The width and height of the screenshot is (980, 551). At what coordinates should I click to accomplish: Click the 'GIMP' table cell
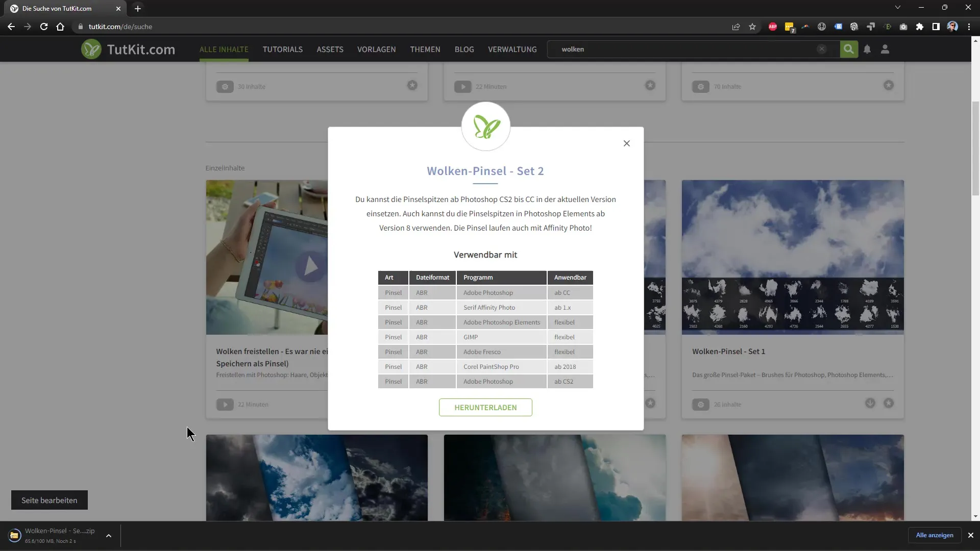coord(501,337)
